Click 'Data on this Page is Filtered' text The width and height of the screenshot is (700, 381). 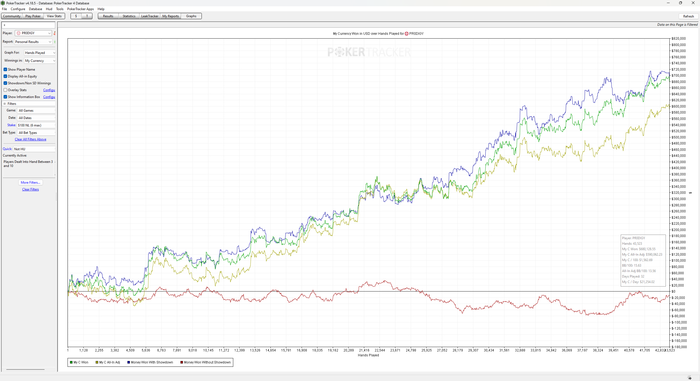pyautogui.click(x=677, y=25)
